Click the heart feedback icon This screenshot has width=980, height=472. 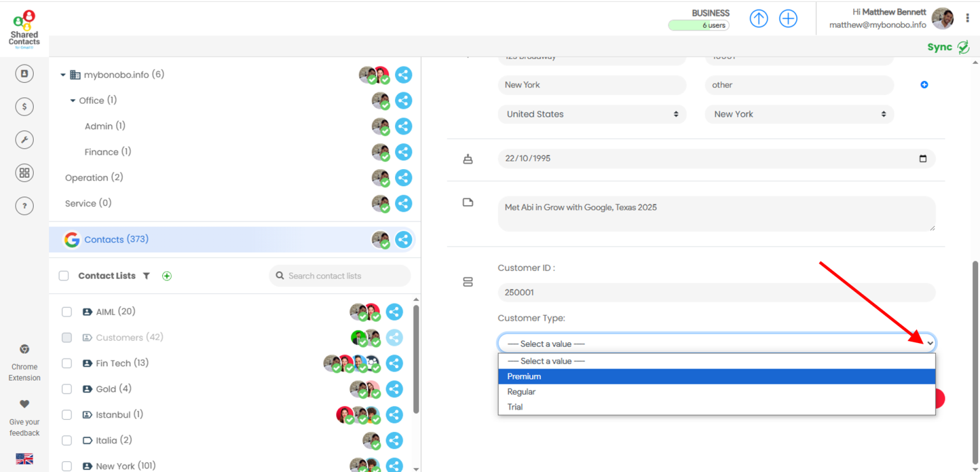click(x=24, y=404)
